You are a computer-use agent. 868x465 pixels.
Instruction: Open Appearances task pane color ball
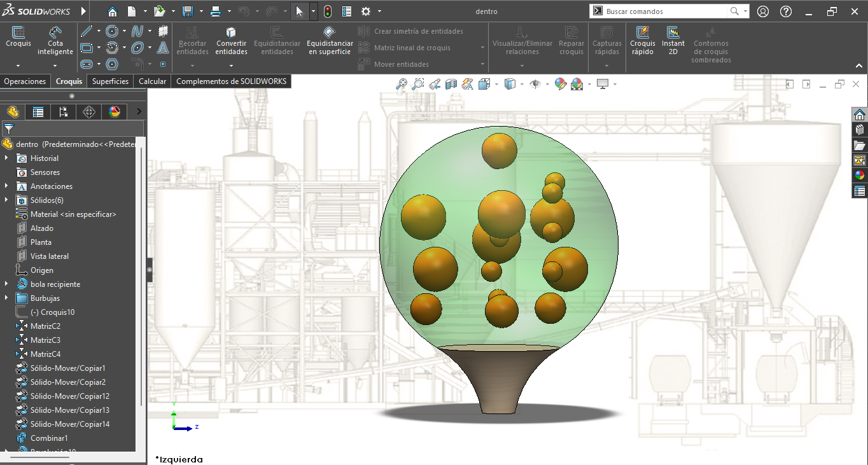coord(860,176)
